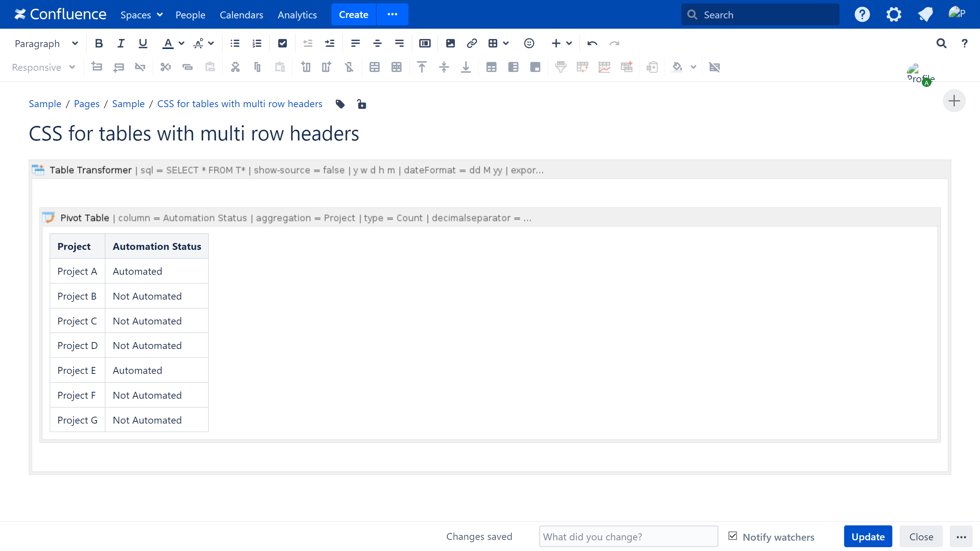The image size is (980, 551).
Task: Open page labels tag icon
Action: click(340, 104)
